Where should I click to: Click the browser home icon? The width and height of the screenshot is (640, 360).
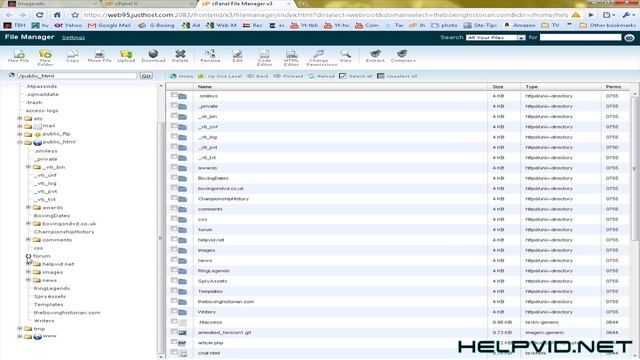(x=57, y=15)
